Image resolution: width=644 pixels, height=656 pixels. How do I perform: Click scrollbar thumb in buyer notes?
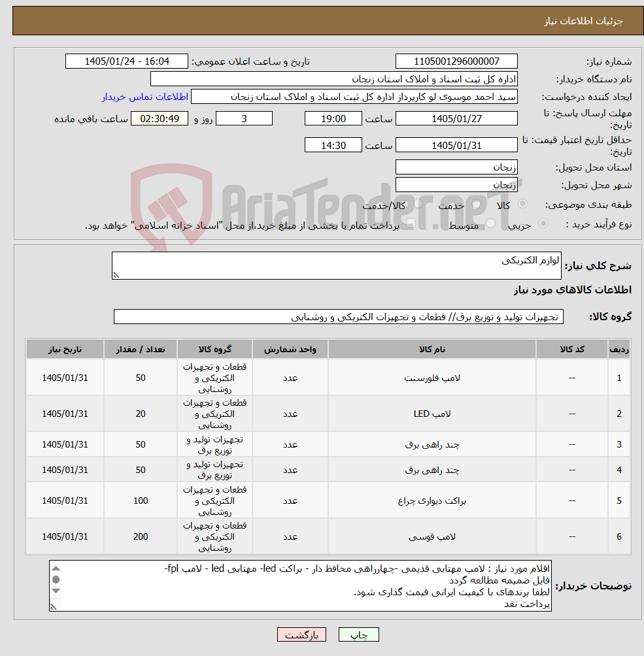point(56,580)
